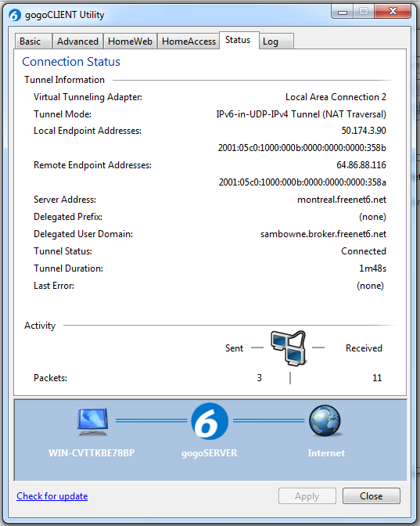This screenshot has width=420, height=526.
Task: Click the Delegated Prefix label
Action: coord(68,217)
